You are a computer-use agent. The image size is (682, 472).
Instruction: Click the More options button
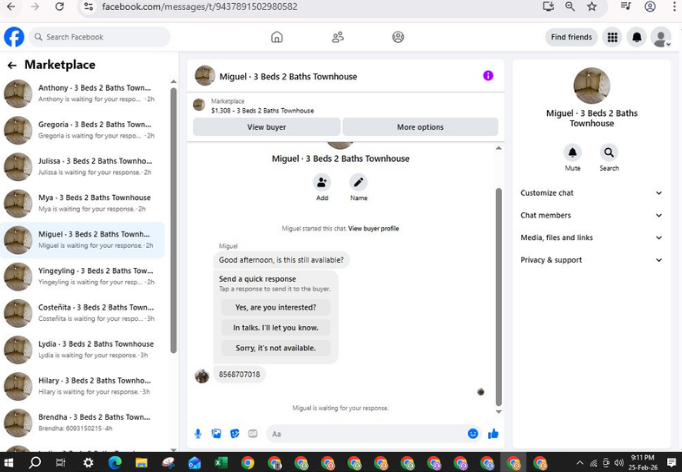pos(420,127)
